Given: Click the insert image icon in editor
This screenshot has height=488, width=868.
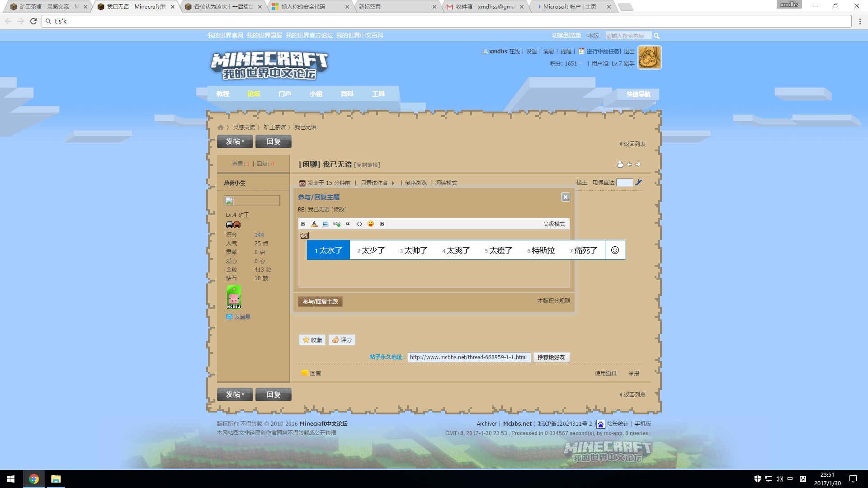Looking at the screenshot, I should (x=325, y=224).
